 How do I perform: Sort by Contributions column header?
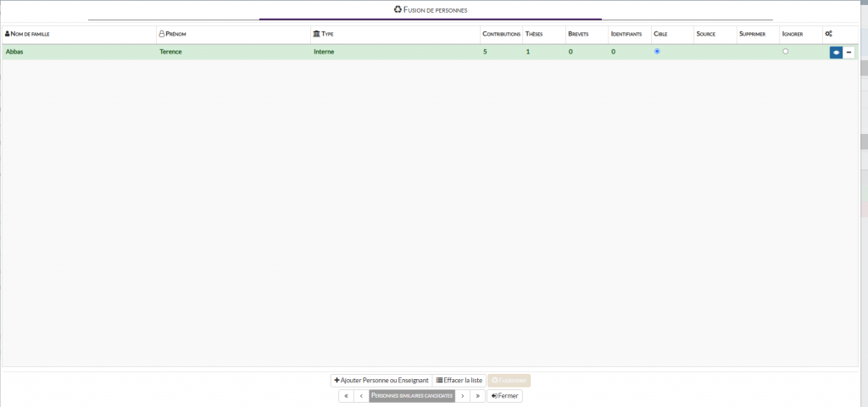[501, 34]
